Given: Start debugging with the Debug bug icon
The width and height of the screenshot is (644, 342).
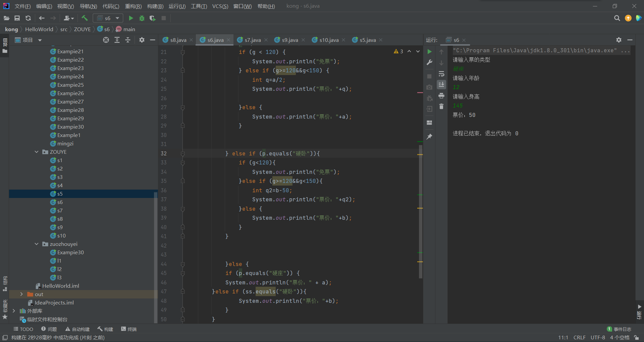Looking at the screenshot, I should pos(142,18).
